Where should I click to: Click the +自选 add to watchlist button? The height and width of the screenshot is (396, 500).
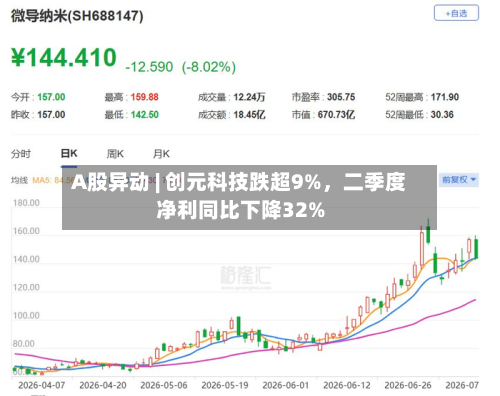point(456,13)
